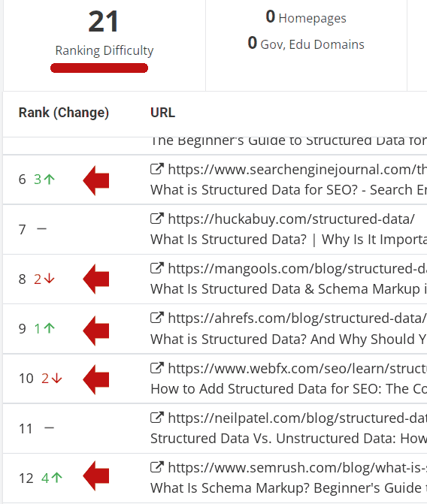Click the URL column header

[x=163, y=113]
